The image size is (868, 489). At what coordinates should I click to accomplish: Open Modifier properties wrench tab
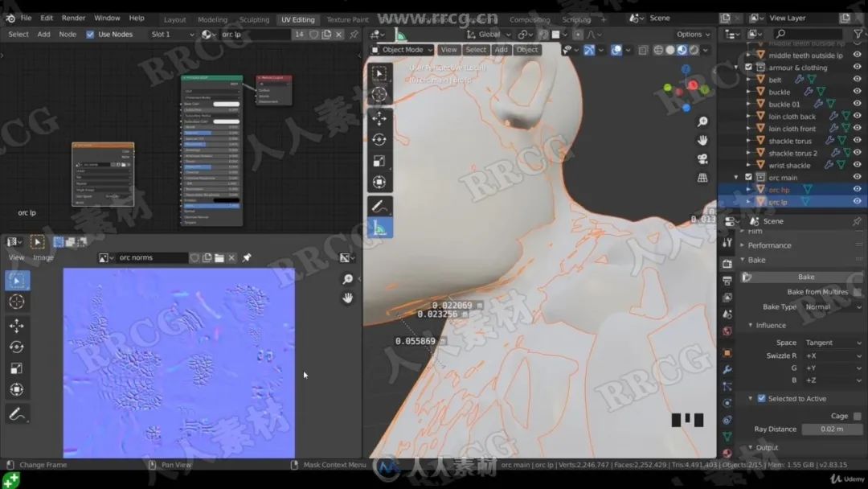[x=727, y=369]
